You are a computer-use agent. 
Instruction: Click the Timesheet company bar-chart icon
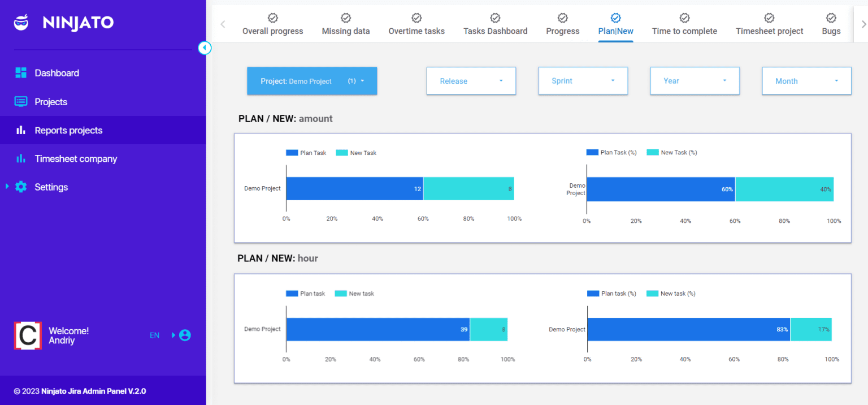coord(21,158)
